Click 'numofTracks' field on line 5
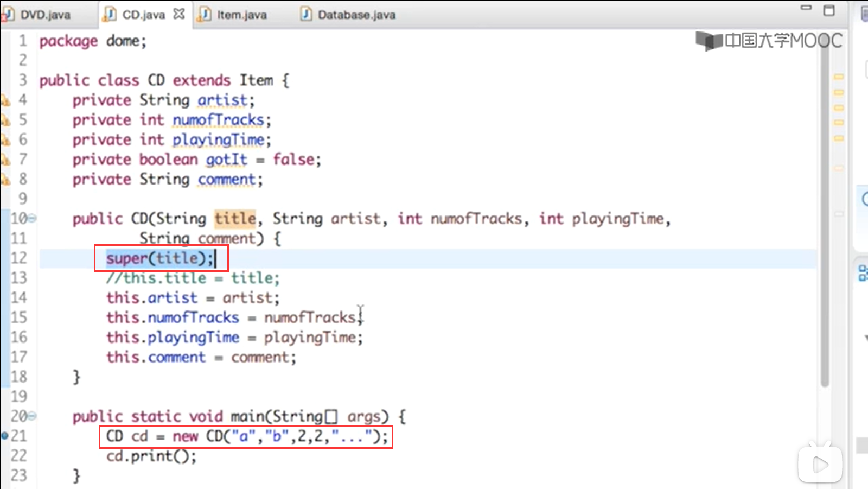Image resolution: width=868 pixels, height=489 pixels. 219,120
